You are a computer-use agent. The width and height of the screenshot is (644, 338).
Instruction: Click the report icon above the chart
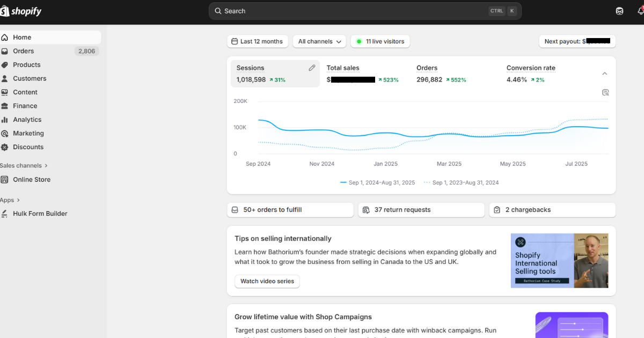tap(605, 92)
